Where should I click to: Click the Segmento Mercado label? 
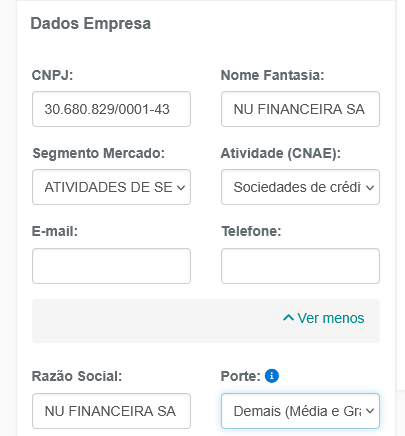98,153
